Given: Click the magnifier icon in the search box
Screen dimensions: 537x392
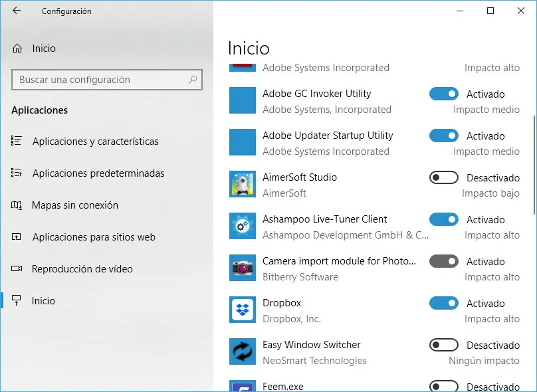Looking at the screenshot, I should click(193, 80).
